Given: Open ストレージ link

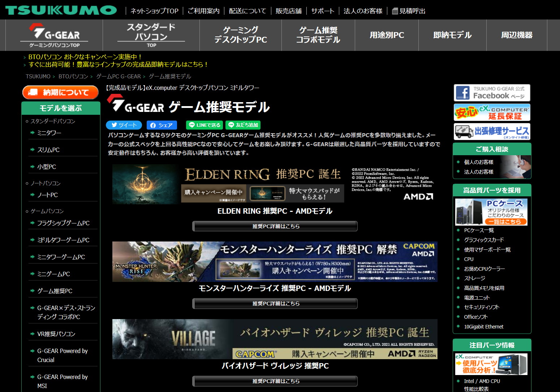Looking at the screenshot, I should tap(474, 278).
